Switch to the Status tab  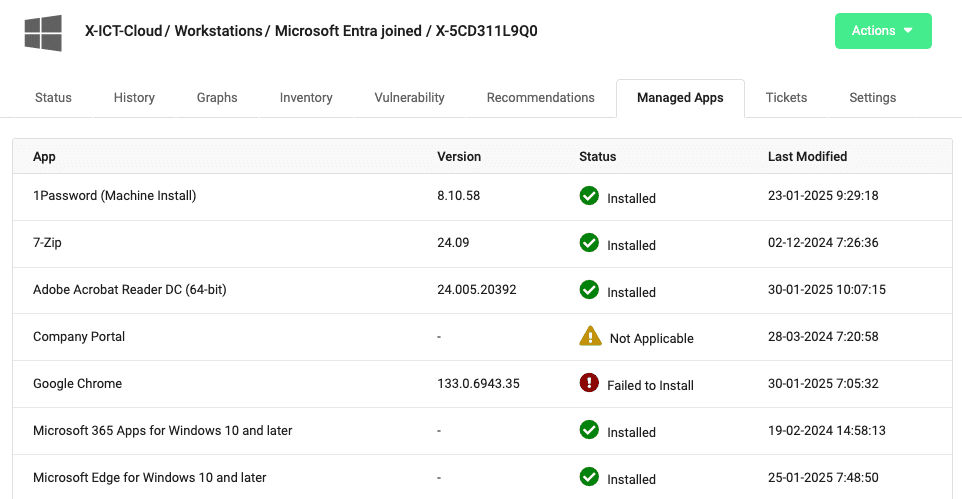coord(53,98)
